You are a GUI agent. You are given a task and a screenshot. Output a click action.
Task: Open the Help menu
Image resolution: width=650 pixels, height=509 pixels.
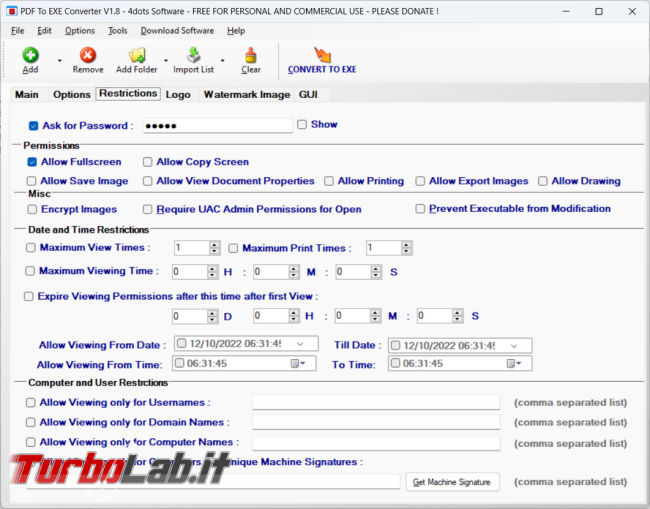(x=236, y=31)
